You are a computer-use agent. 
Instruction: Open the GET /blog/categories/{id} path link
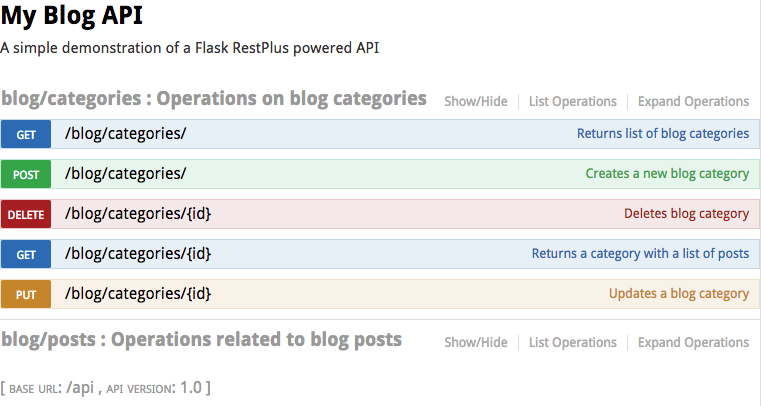(138, 254)
